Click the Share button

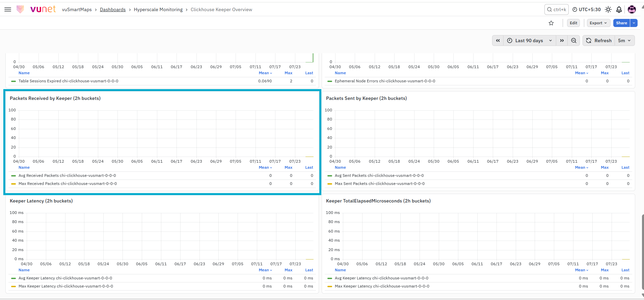pyautogui.click(x=621, y=23)
